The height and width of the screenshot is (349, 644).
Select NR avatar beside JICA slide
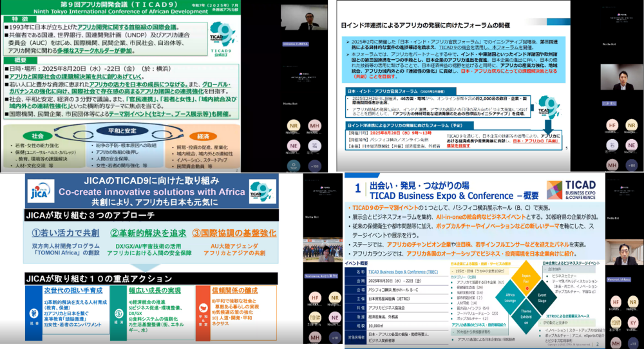[335, 297]
